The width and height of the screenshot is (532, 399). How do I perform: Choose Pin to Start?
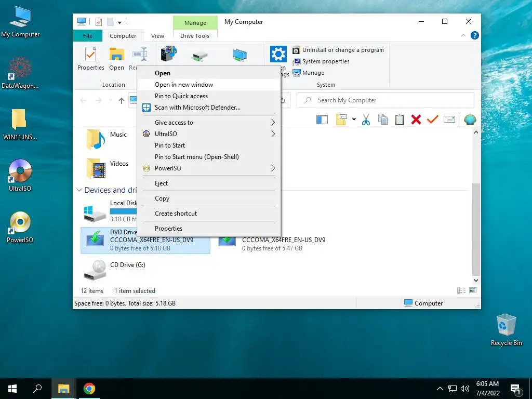coord(209,145)
